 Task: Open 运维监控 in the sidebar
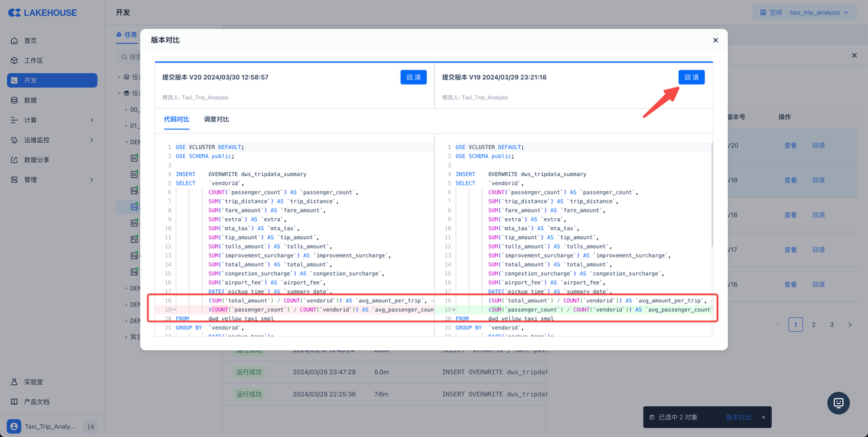37,140
